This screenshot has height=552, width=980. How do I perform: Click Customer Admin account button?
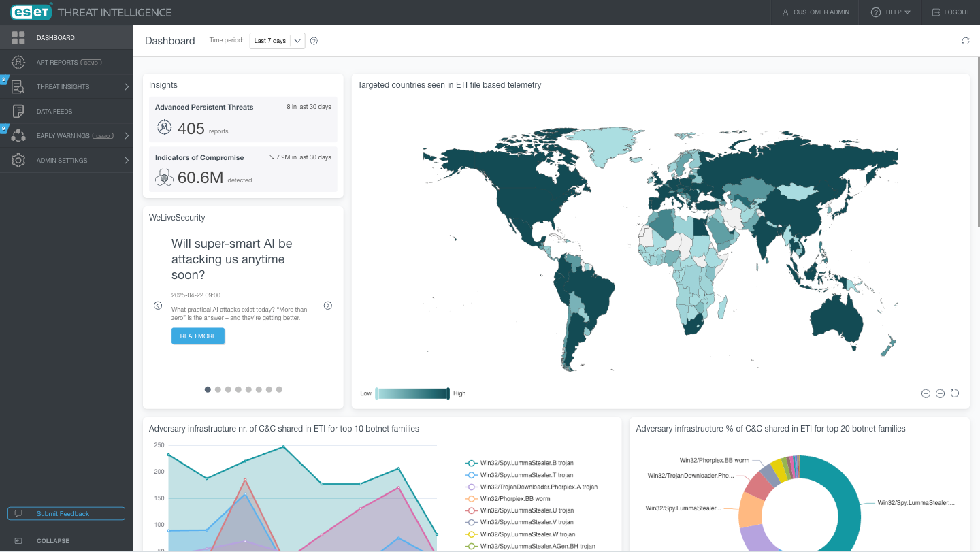tap(815, 12)
